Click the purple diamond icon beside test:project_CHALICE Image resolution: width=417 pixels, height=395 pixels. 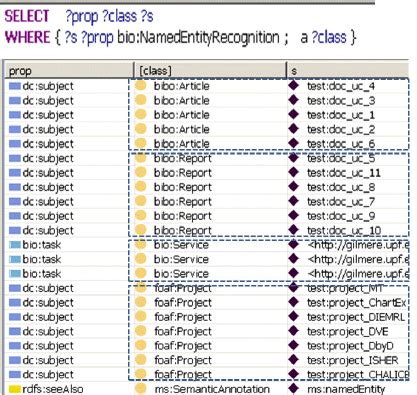(293, 374)
